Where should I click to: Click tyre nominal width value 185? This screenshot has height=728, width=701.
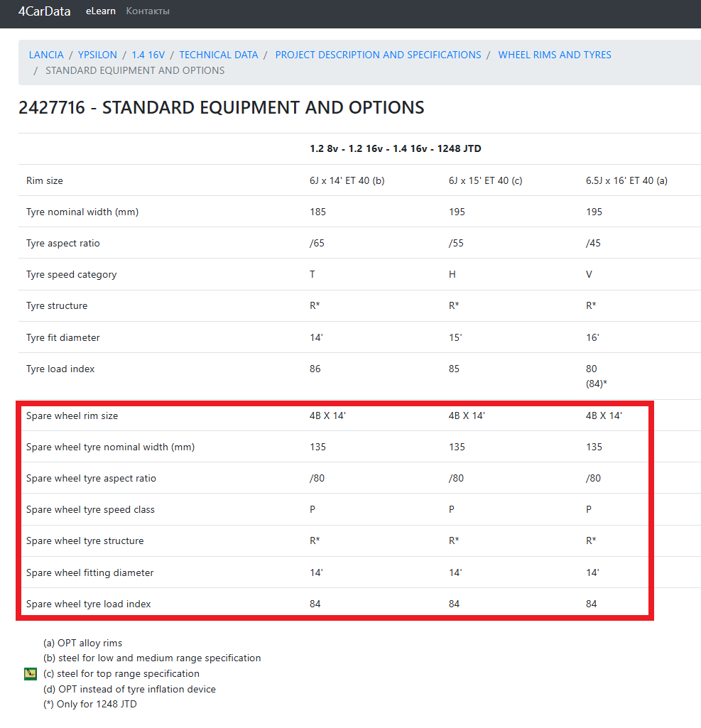click(318, 212)
